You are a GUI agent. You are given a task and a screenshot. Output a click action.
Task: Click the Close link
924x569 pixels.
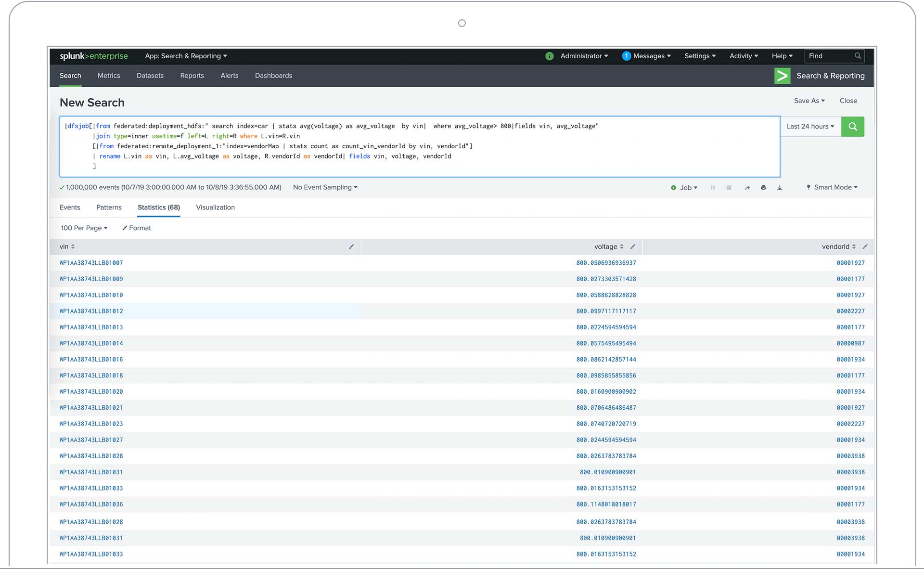click(848, 101)
